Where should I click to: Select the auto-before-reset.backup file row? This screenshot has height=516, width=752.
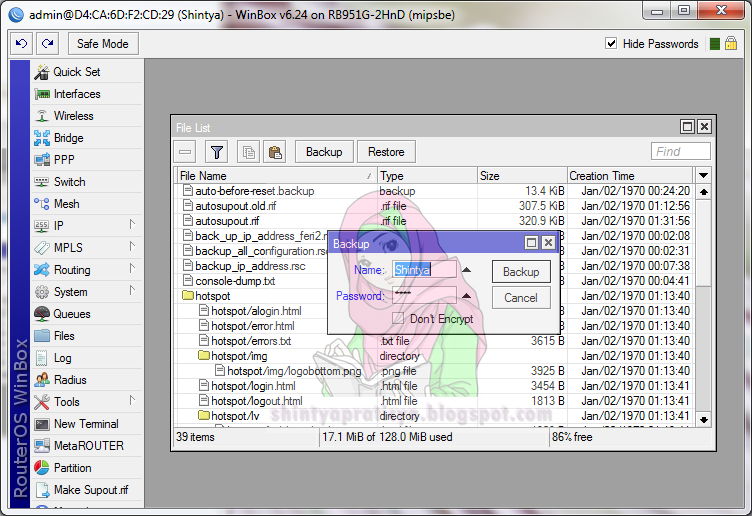[x=435, y=191]
